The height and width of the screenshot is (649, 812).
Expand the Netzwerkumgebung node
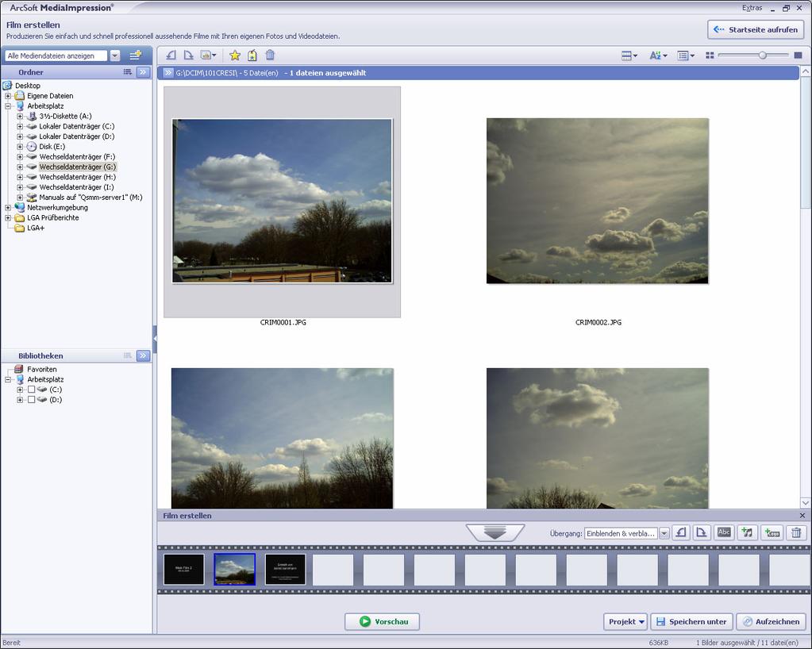coord(8,208)
